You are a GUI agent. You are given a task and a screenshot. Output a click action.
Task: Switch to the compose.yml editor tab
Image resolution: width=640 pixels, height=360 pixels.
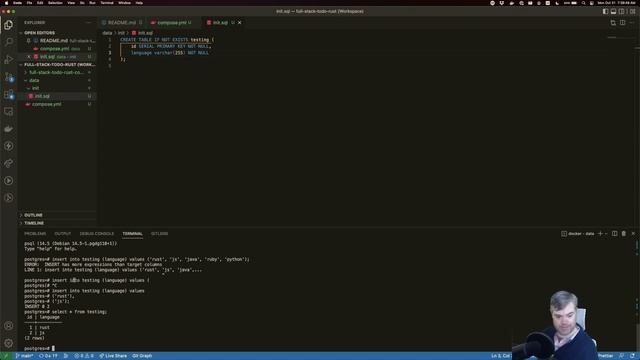pos(171,23)
